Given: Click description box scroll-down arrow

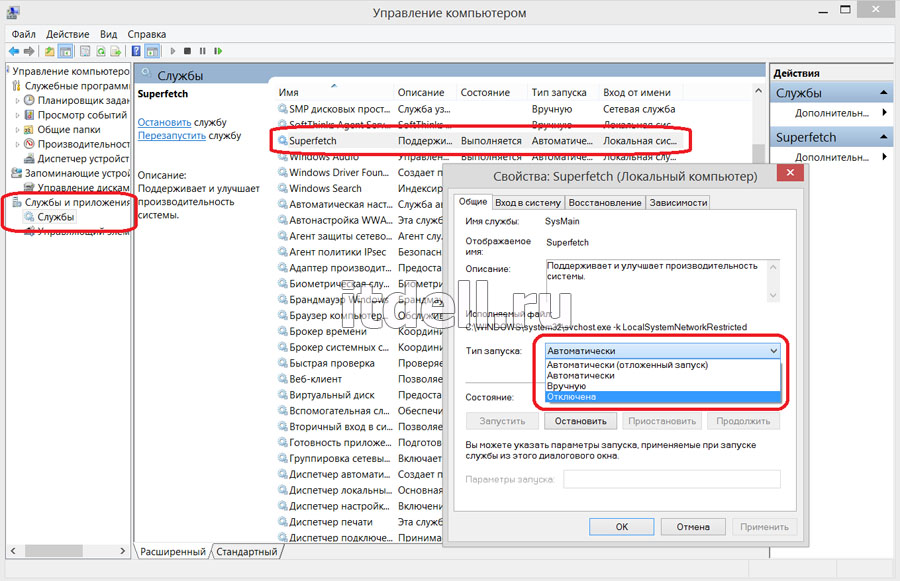Looking at the screenshot, I should [773, 295].
